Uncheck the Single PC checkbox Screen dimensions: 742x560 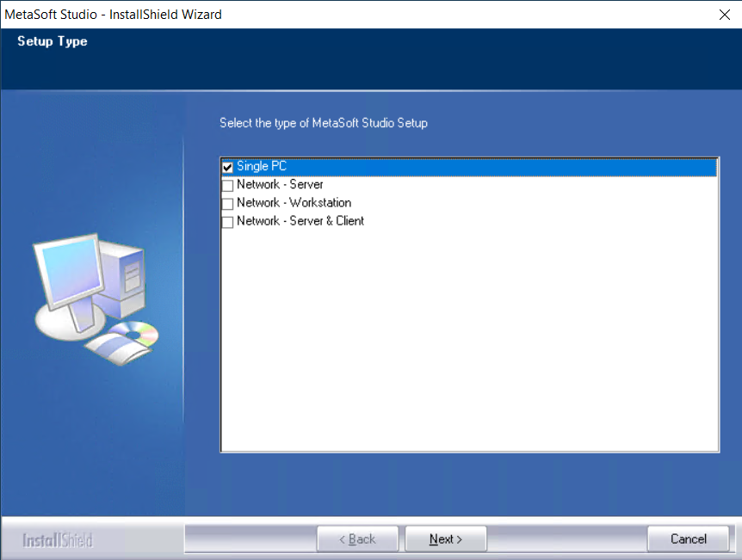point(227,167)
